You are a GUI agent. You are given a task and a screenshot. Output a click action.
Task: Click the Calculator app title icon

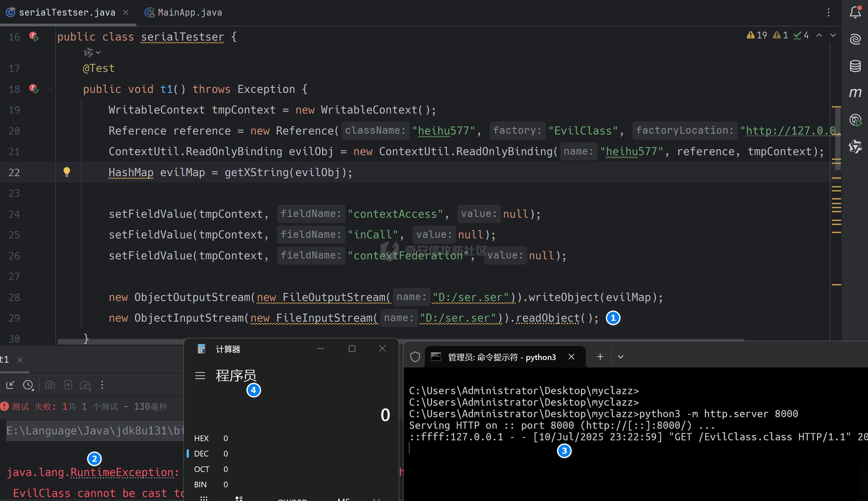pyautogui.click(x=201, y=349)
